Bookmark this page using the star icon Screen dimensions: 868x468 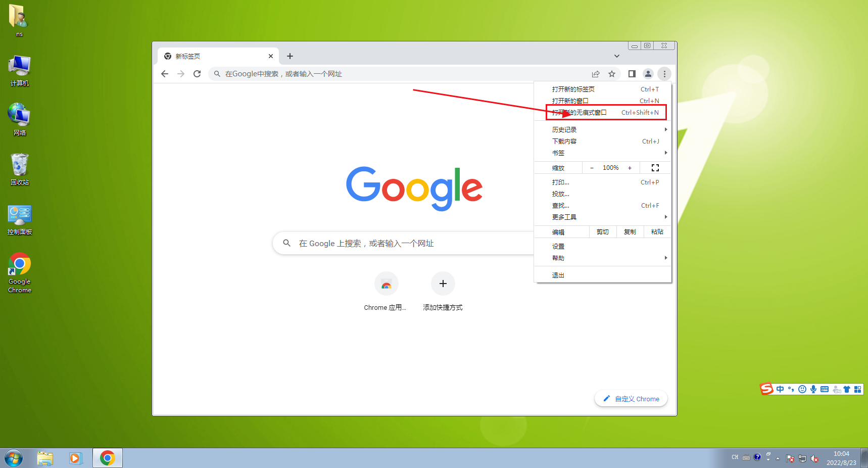(x=612, y=74)
